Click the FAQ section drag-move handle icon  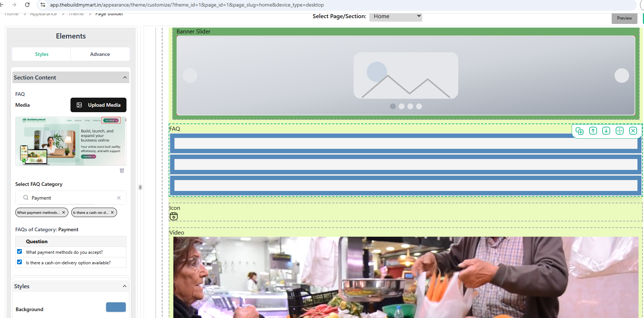[x=620, y=131]
